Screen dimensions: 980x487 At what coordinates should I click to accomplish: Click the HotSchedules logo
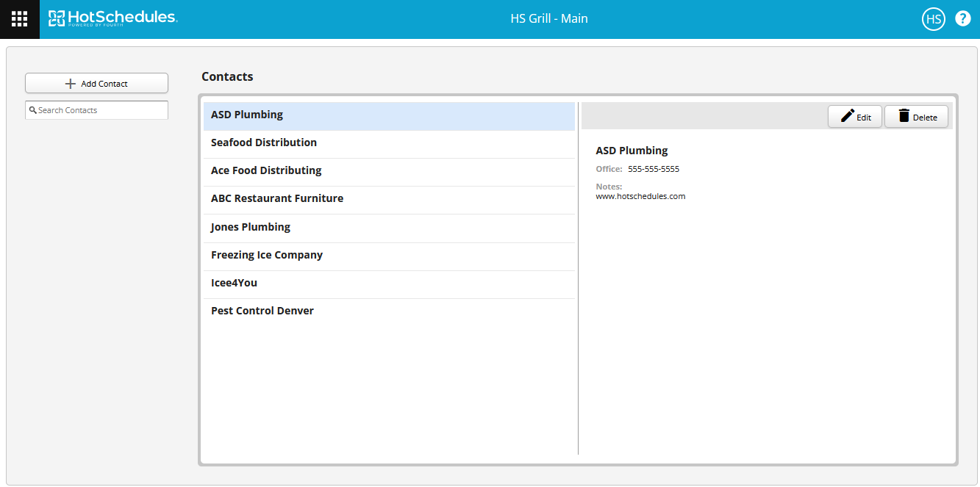pos(112,18)
